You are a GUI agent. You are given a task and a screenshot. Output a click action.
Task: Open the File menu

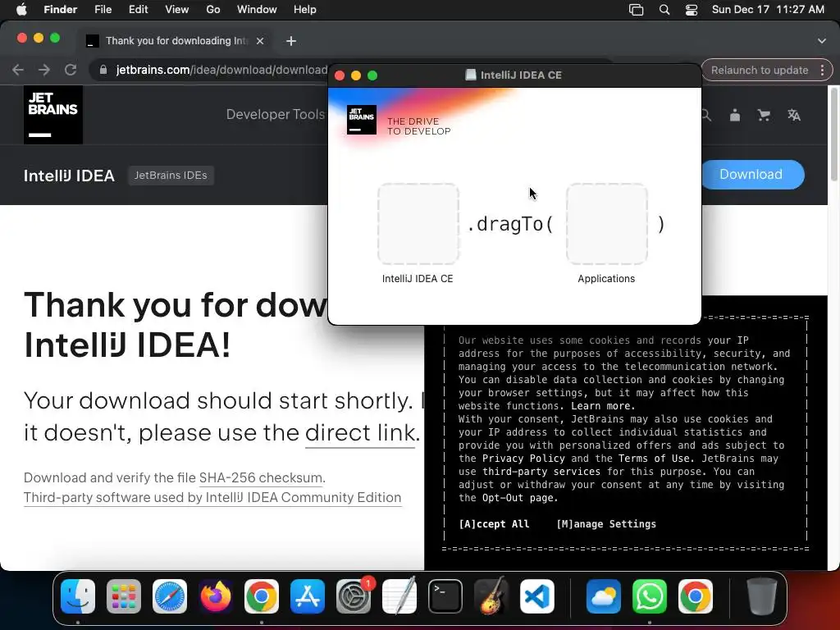coord(103,10)
